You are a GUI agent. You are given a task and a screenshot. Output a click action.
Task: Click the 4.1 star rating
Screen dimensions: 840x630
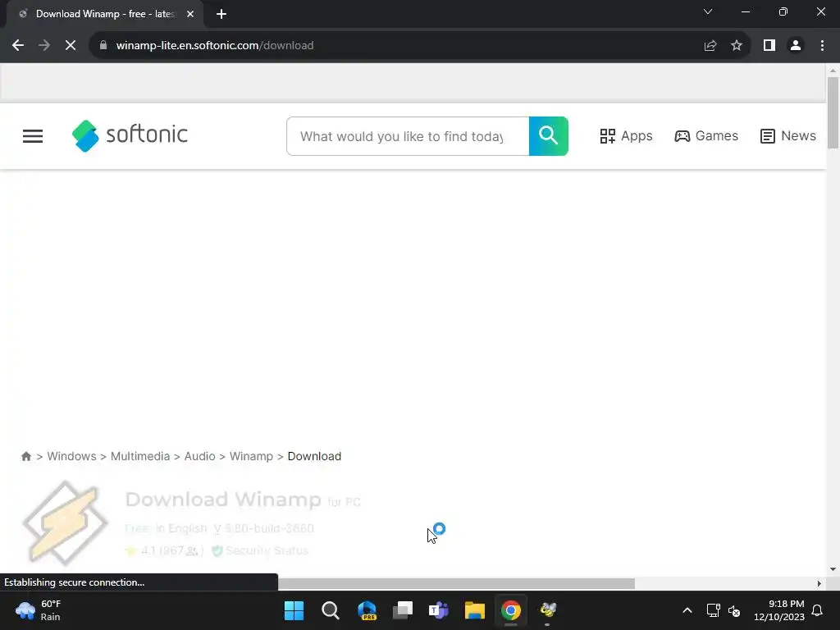tap(164, 550)
